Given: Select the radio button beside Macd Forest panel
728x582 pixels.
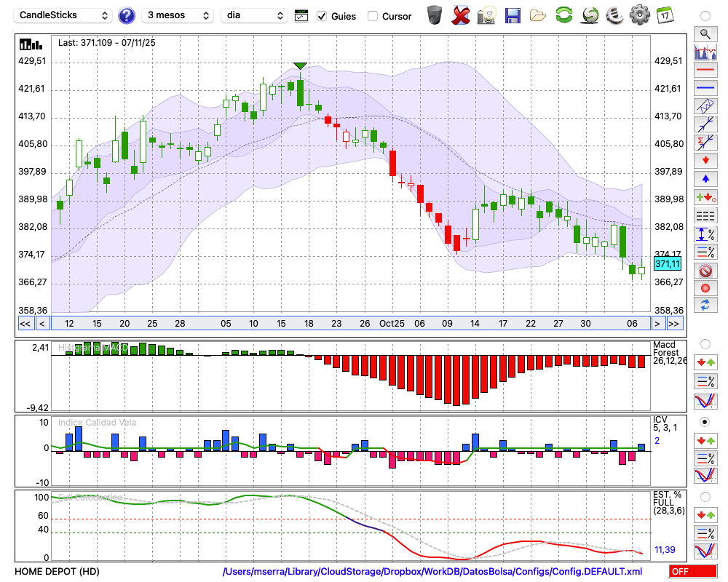Looking at the screenshot, I should [x=705, y=343].
